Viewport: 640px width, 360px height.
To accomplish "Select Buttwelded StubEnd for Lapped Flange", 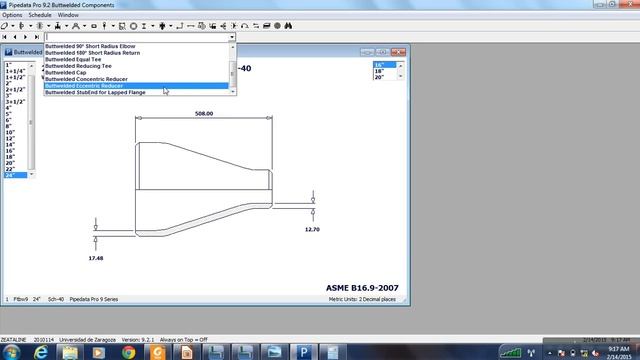I will pyautogui.click(x=136, y=92).
